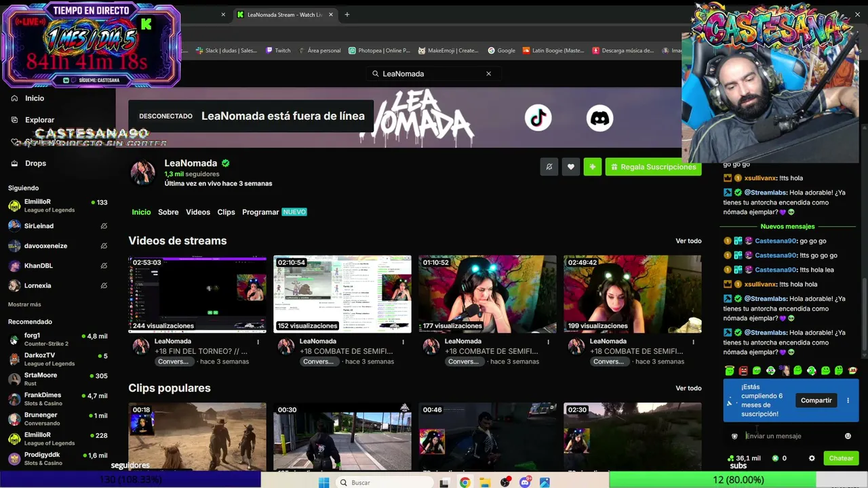Click the green sparkle subscribe button
This screenshot has width=868, height=488.
coord(593,167)
